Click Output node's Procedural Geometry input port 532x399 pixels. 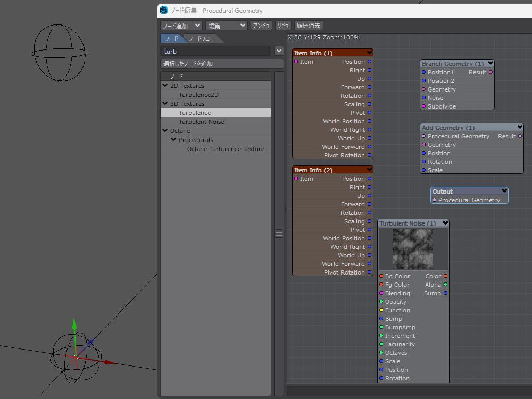pyautogui.click(x=435, y=200)
